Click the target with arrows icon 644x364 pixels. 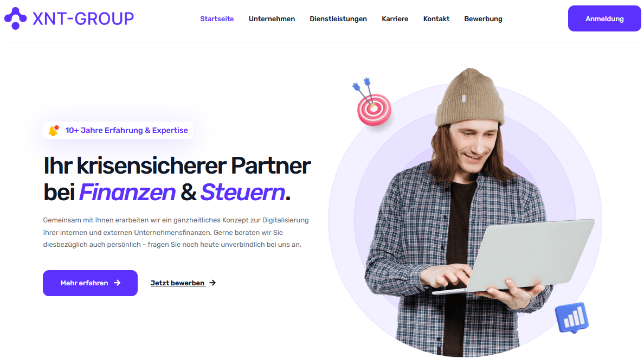[x=372, y=101]
